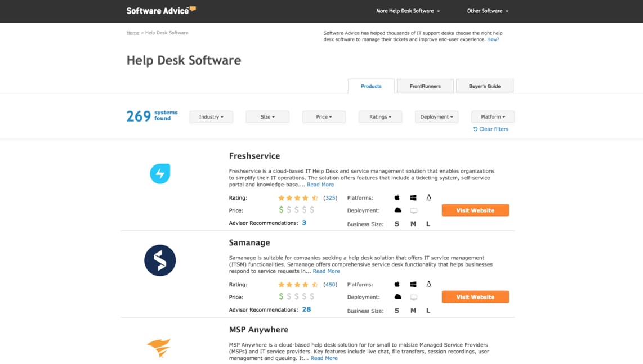Read More about MSP Anywhere
The image size is (643, 364).
[x=324, y=358]
